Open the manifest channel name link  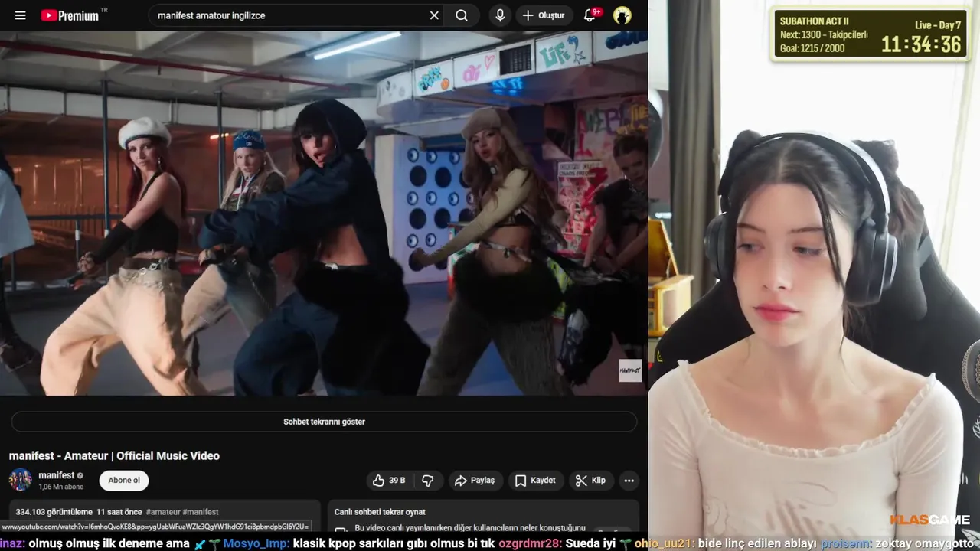(x=56, y=475)
